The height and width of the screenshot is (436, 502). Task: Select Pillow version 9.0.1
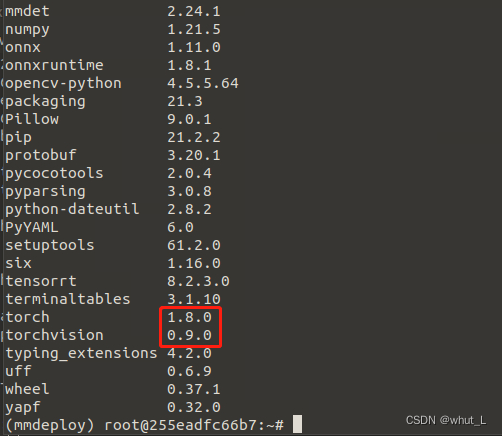[x=189, y=119]
